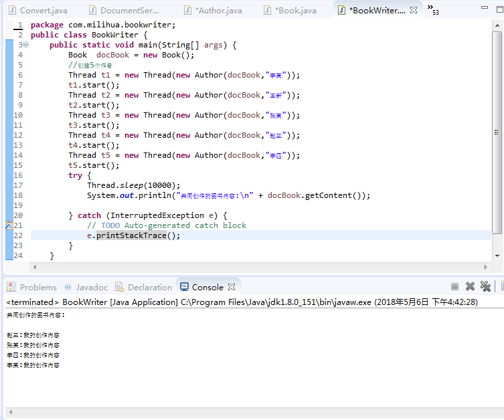The image size is (504, 420).
Task: Click the terminated BookWriter launch description
Action: (x=242, y=302)
